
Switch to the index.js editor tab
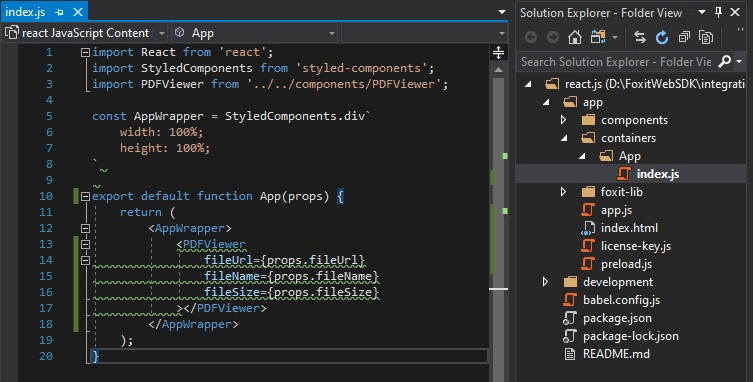tap(25, 12)
